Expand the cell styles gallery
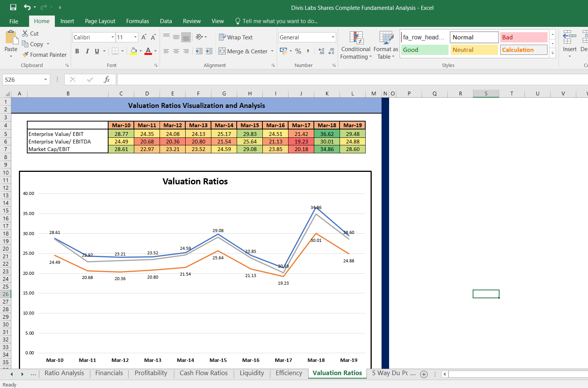Screen dimensions: 588x388 tap(552, 53)
